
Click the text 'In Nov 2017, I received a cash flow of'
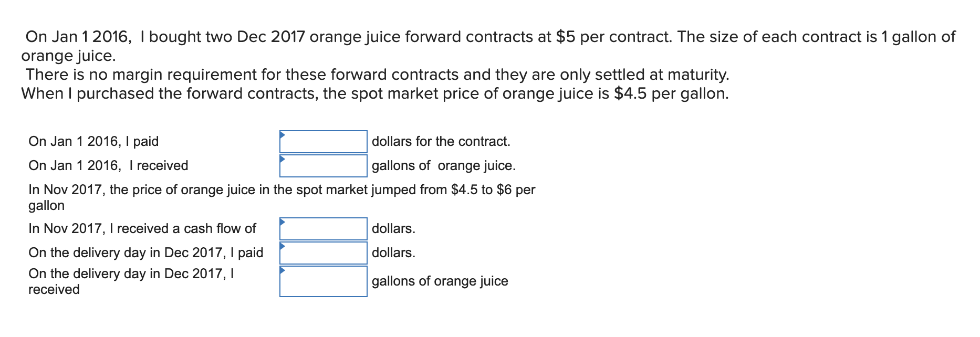(142, 228)
